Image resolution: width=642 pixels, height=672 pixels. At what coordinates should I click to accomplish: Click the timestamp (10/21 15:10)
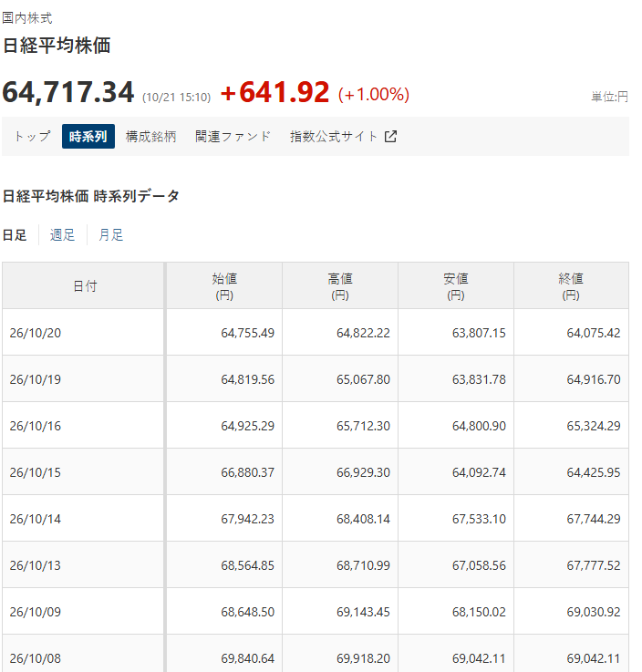point(177,98)
